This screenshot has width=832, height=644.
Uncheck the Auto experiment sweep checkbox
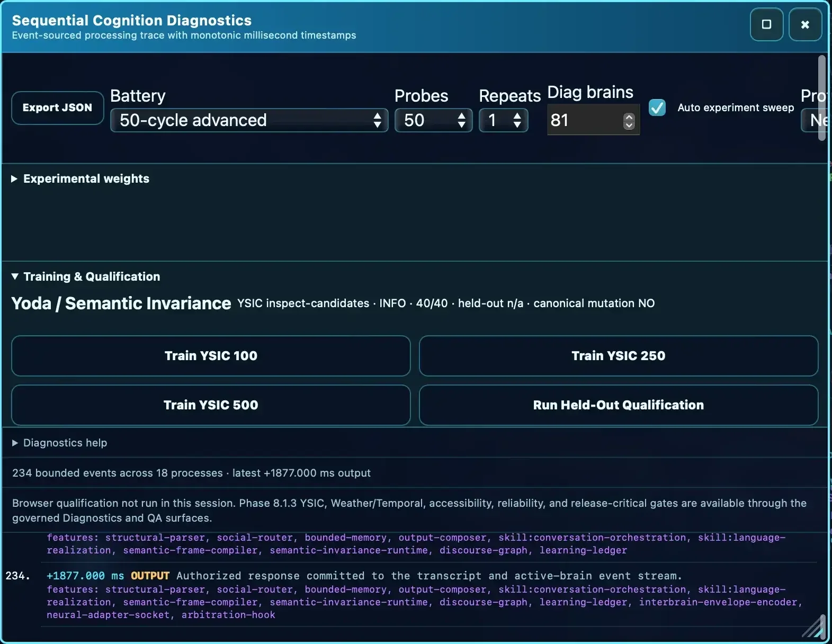[657, 108]
